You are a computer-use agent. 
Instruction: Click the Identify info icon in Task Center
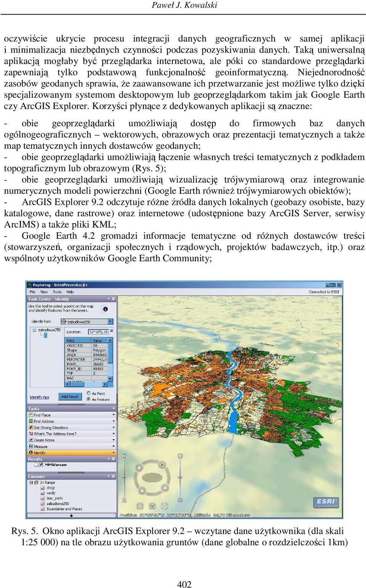click(x=106, y=309)
